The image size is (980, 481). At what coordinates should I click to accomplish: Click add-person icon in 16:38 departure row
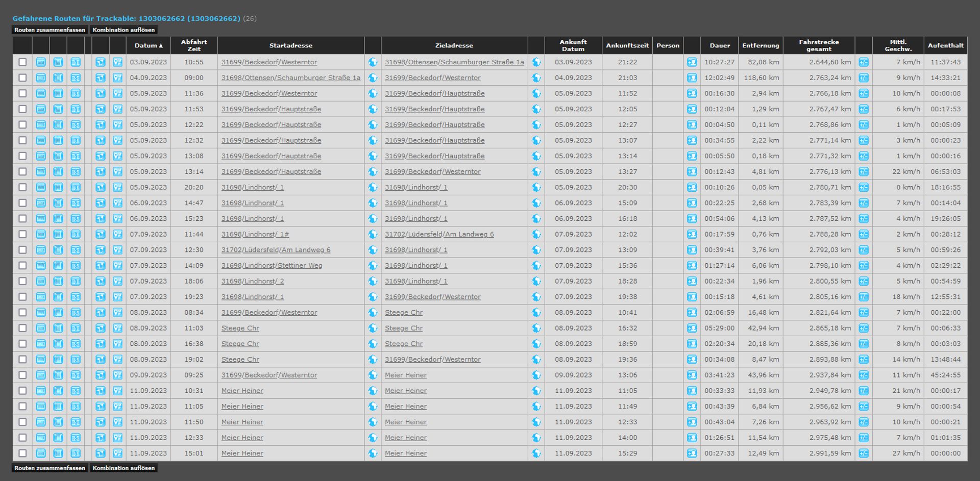(x=692, y=344)
